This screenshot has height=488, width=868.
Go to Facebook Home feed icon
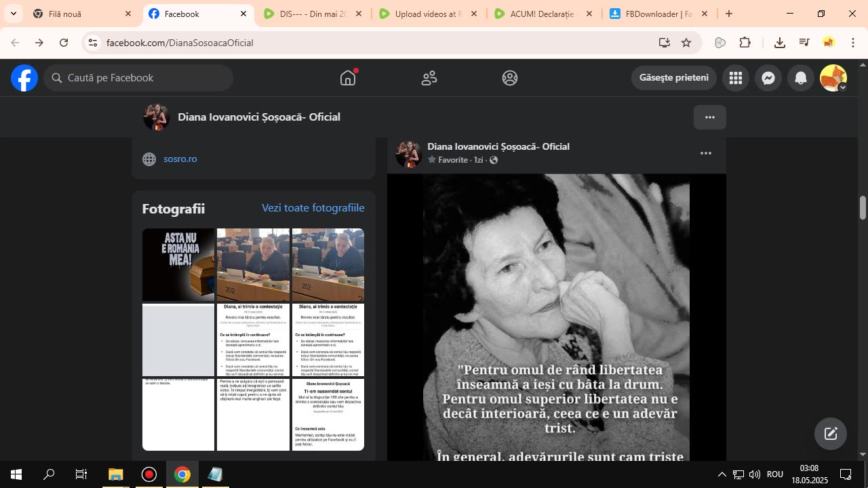[348, 78]
